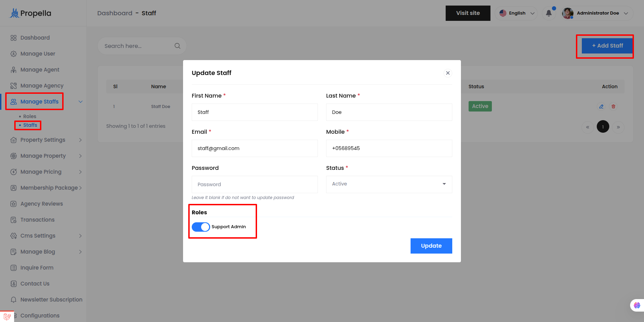Click the Transactions icon

click(x=14, y=220)
